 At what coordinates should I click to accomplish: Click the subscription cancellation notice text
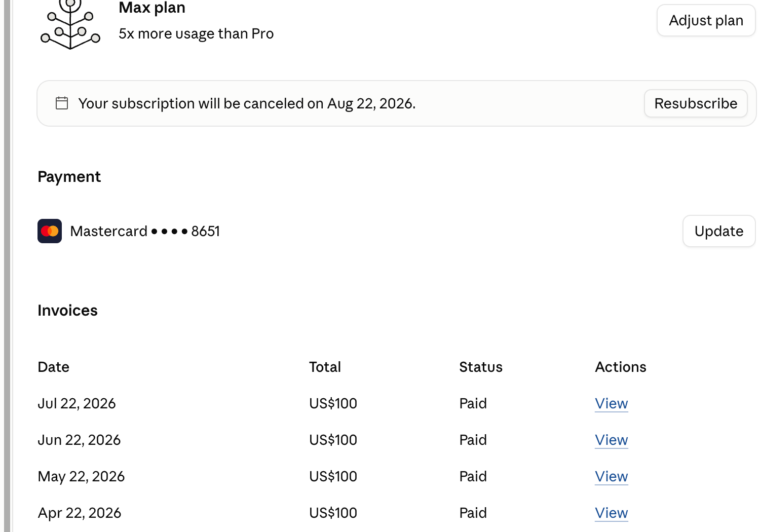click(x=247, y=103)
